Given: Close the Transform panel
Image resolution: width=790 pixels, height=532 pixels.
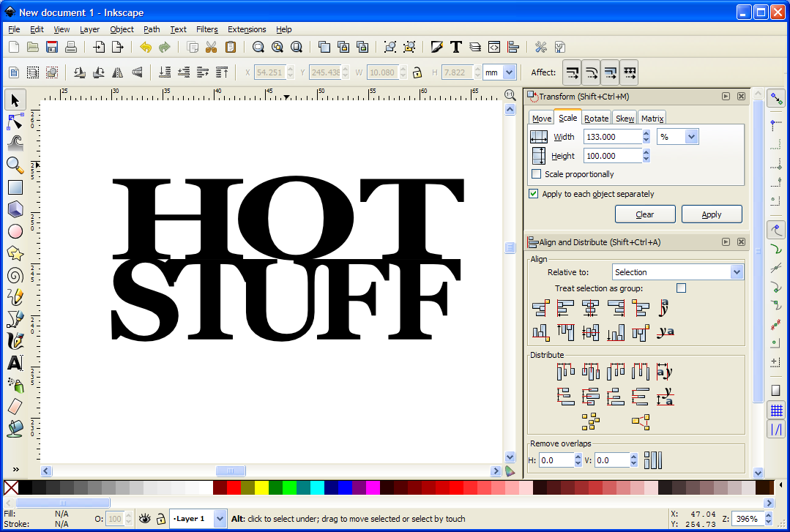Looking at the screenshot, I should (741, 96).
